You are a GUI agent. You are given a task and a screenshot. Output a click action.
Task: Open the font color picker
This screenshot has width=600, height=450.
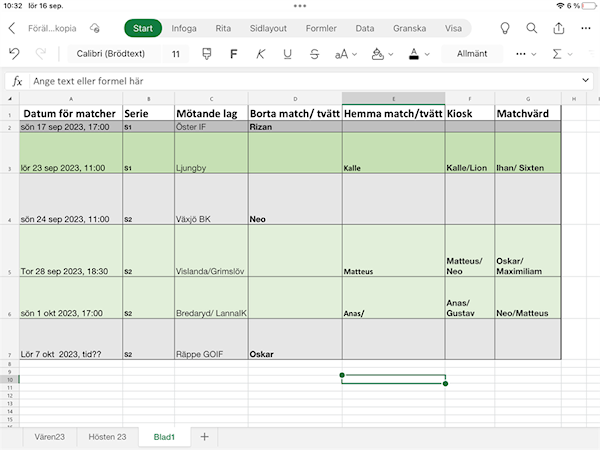tap(418, 53)
